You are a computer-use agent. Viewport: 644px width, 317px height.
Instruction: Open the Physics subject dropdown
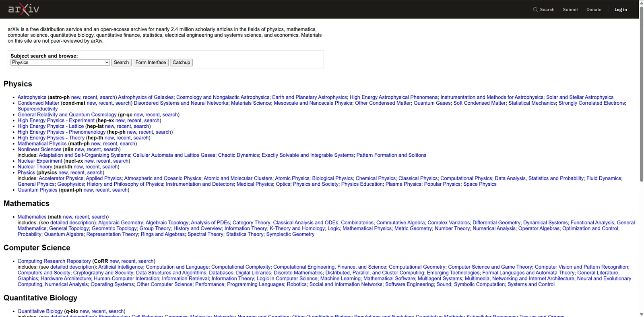click(60, 62)
